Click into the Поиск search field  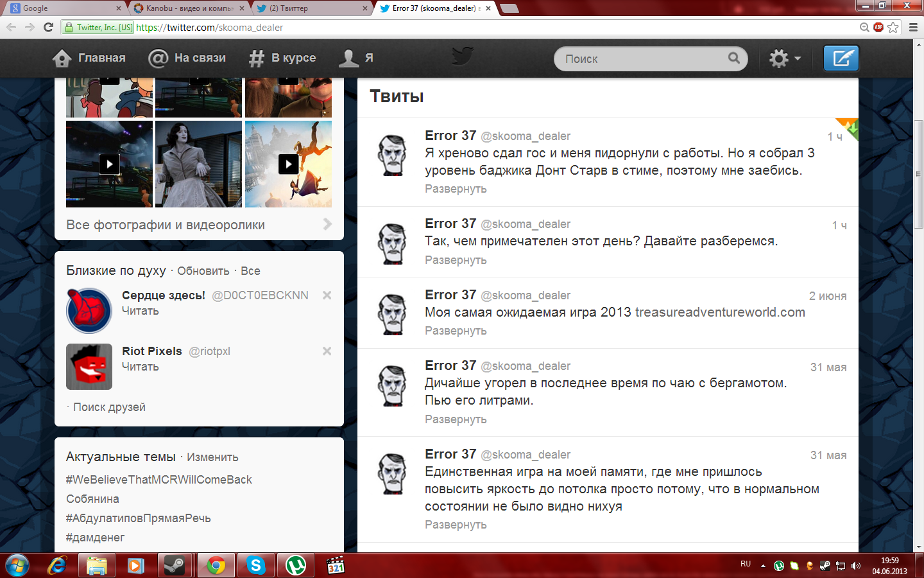point(651,58)
